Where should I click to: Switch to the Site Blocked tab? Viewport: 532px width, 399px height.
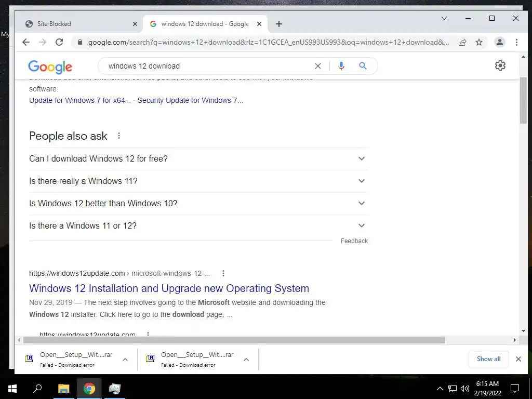(78, 24)
